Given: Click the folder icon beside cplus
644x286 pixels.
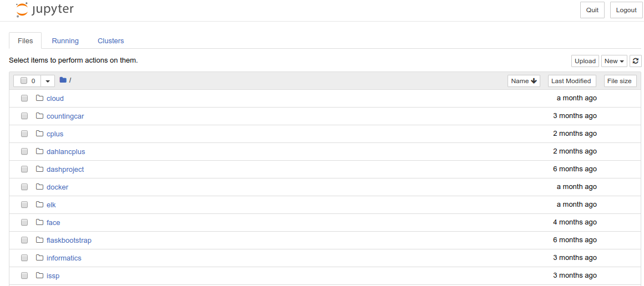Looking at the screenshot, I should [x=39, y=134].
